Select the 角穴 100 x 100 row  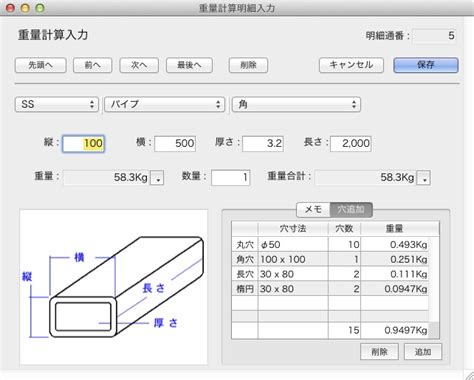click(x=330, y=259)
